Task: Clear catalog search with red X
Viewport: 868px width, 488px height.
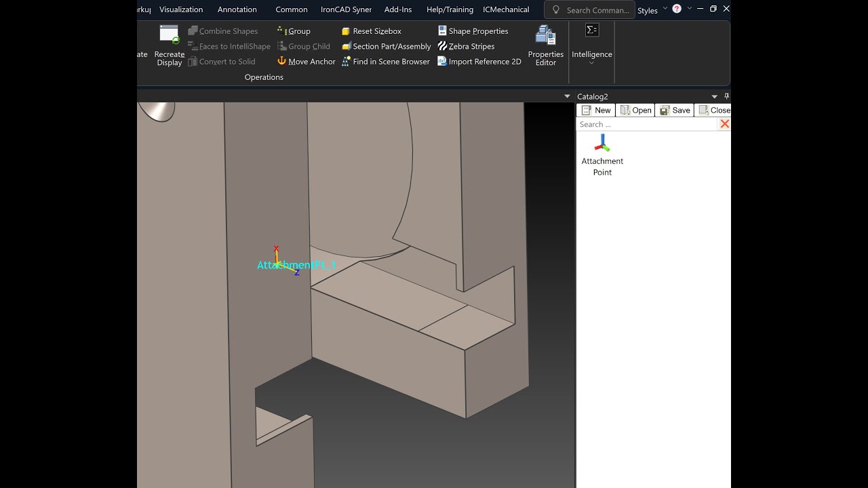Action: 725,124
